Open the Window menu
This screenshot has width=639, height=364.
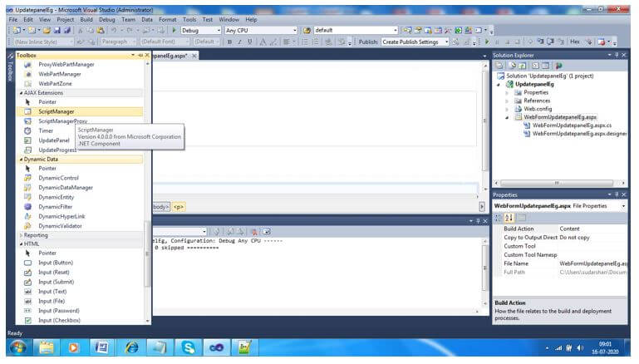pos(229,19)
